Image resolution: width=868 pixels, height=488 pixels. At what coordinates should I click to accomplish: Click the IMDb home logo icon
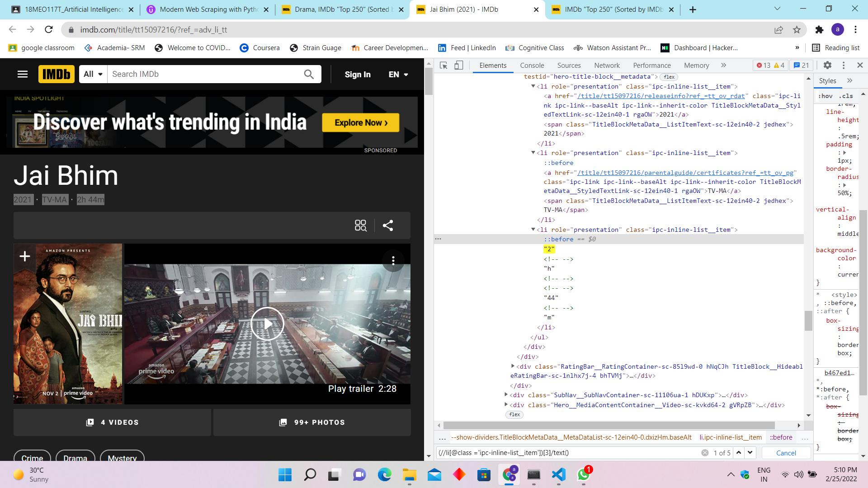pyautogui.click(x=56, y=74)
